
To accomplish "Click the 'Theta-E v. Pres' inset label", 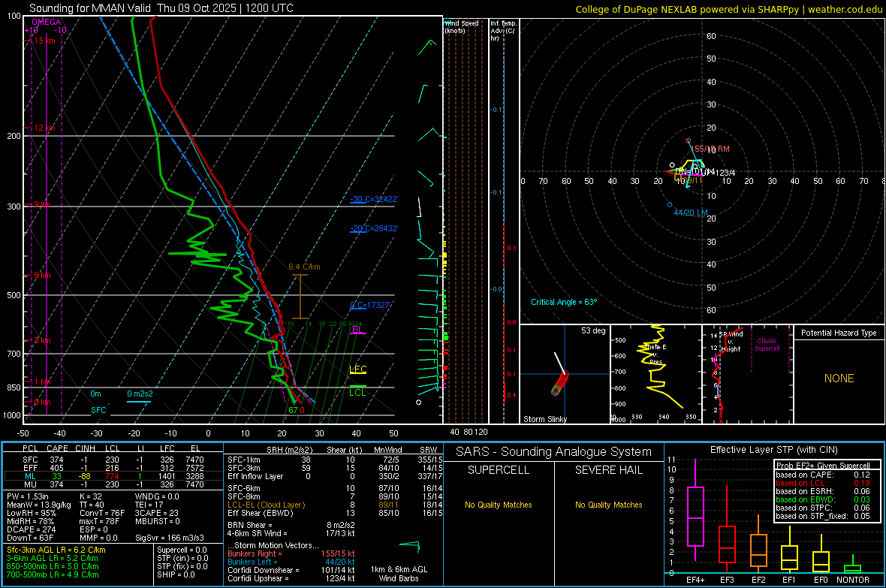I will click(655, 354).
